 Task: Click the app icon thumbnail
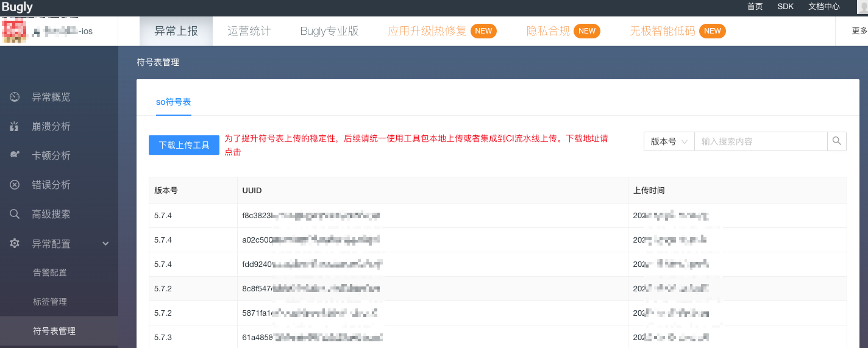point(15,30)
